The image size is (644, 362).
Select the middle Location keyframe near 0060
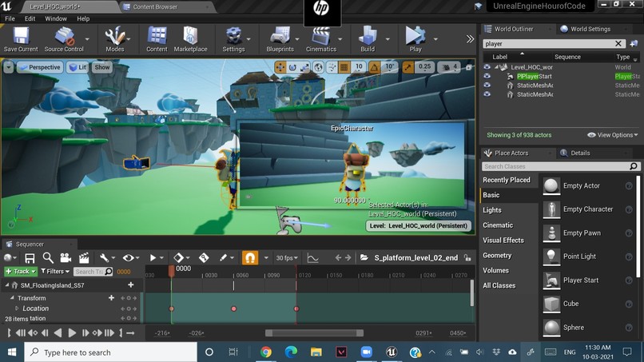(233, 308)
